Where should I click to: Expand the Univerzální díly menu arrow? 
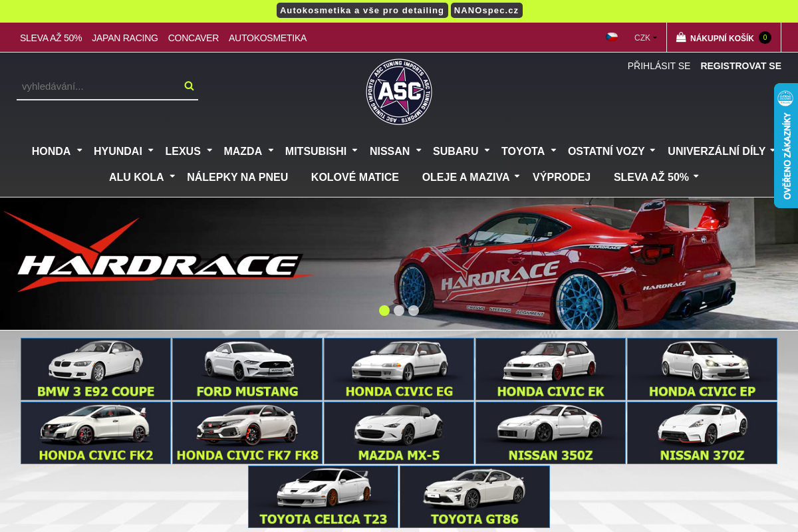773,150
